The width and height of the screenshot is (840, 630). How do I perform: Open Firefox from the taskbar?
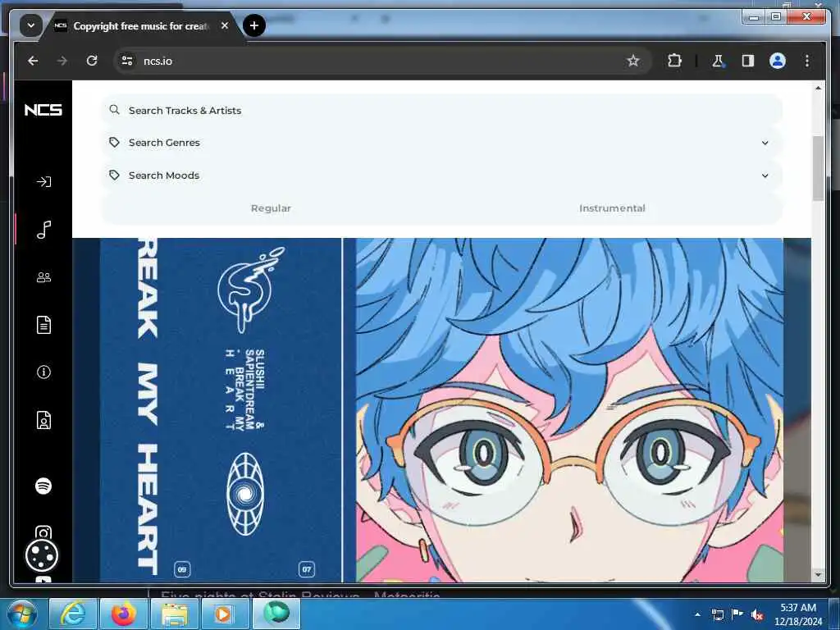pyautogui.click(x=124, y=614)
